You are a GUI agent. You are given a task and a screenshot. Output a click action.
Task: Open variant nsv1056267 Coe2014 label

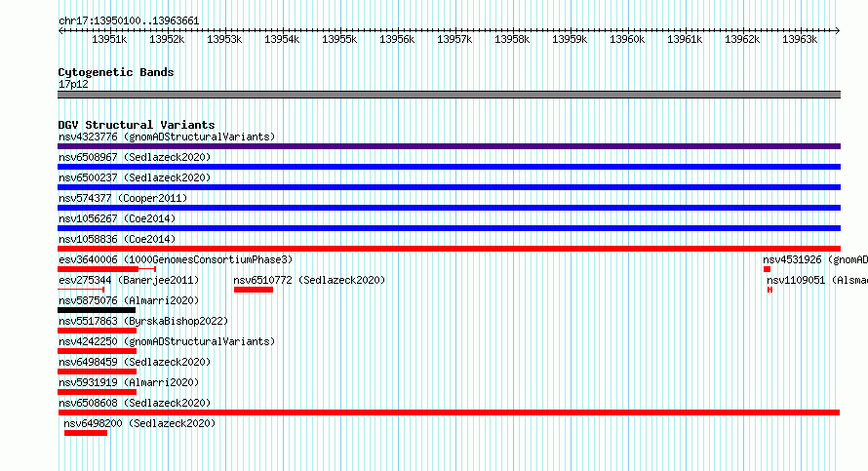click(117, 218)
